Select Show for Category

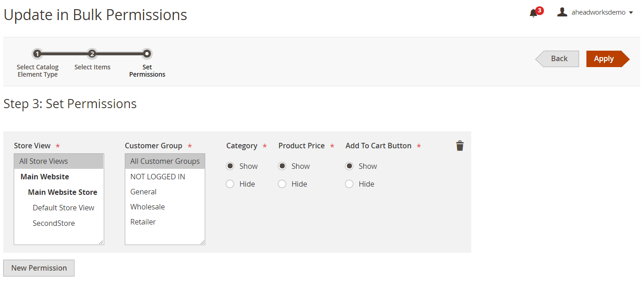tap(230, 166)
